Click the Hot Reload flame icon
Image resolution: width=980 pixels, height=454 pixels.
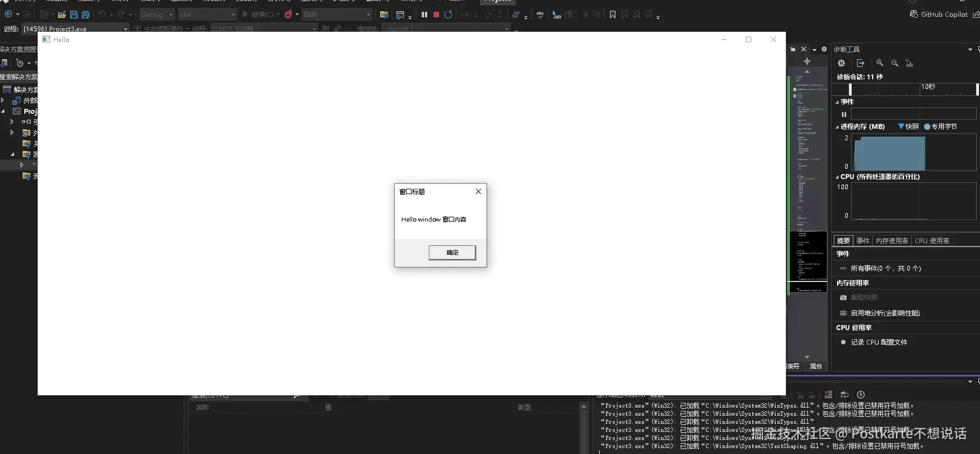(x=289, y=15)
